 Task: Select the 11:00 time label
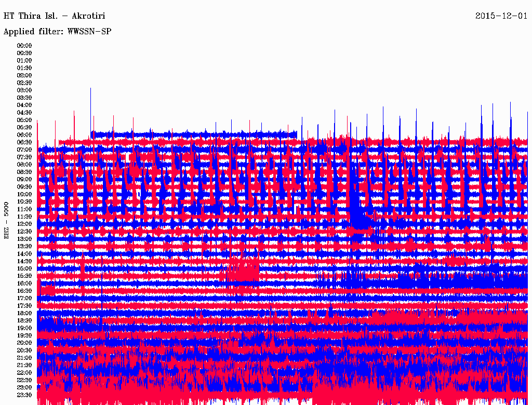[24, 209]
